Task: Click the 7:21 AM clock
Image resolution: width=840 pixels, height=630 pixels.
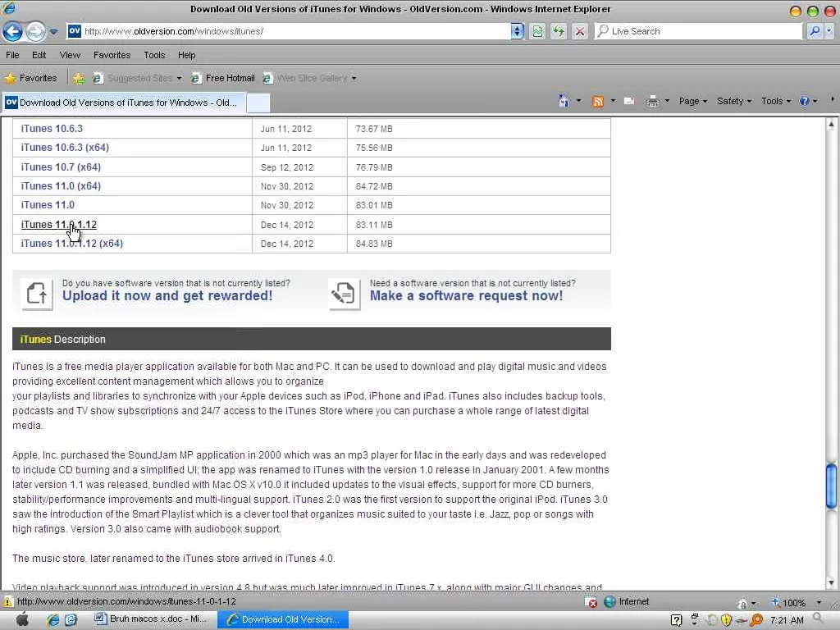Action: (787, 620)
